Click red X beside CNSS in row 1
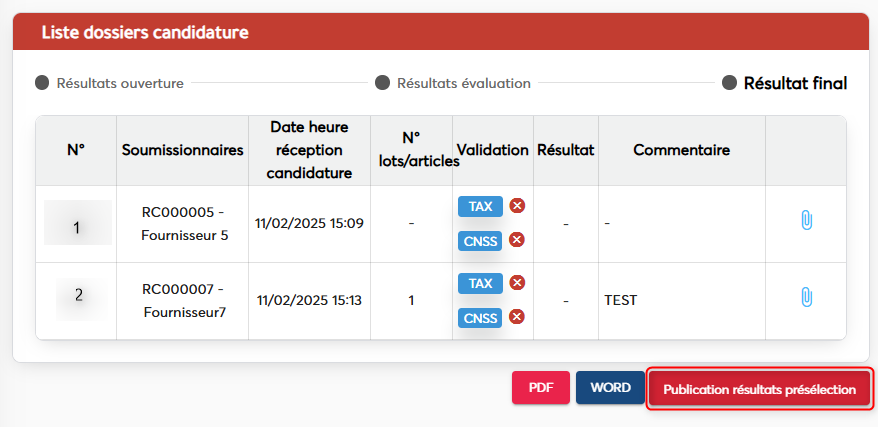 [x=517, y=240]
